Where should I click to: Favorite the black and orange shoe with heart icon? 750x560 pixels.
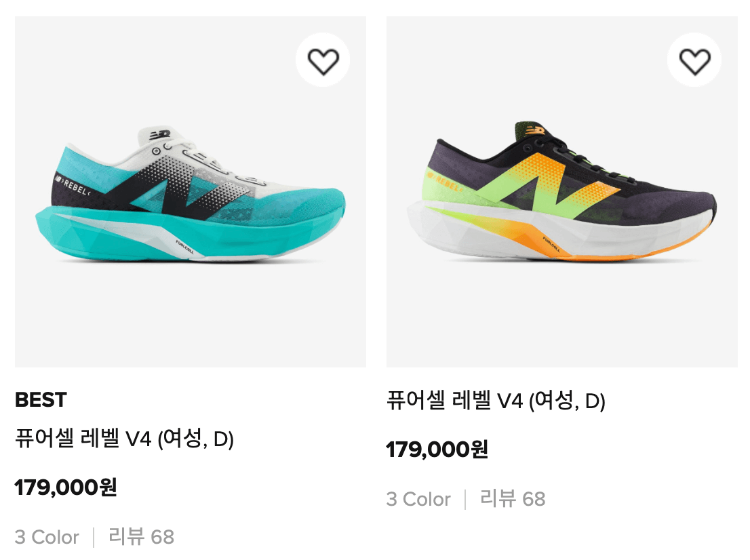pos(694,60)
